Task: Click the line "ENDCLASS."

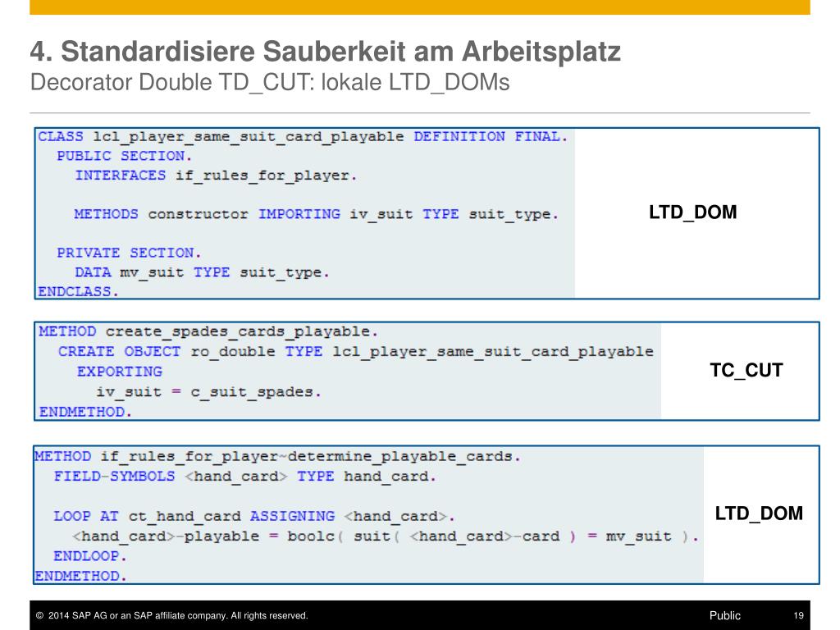Action: pyautogui.click(x=78, y=291)
